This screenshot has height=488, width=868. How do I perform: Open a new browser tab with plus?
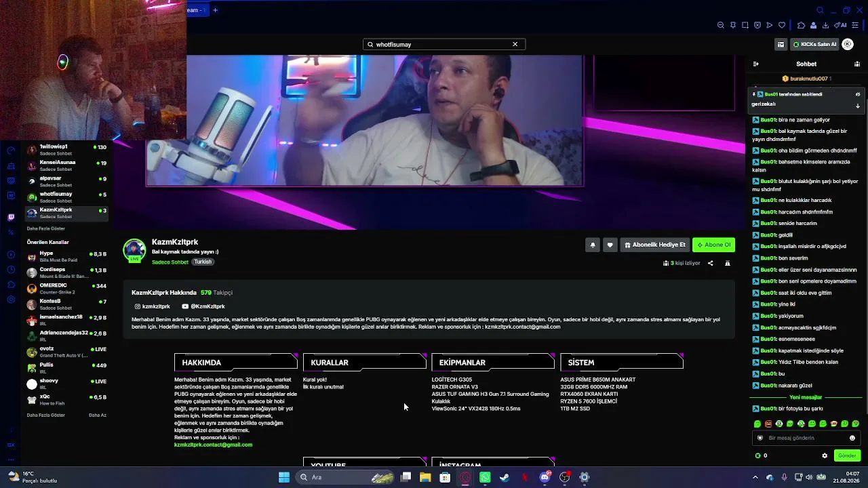click(x=216, y=10)
